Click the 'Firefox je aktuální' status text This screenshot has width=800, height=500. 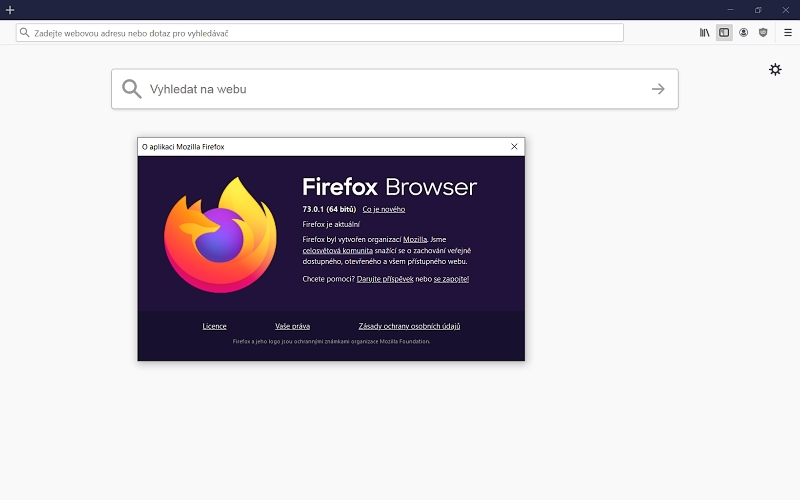point(331,224)
